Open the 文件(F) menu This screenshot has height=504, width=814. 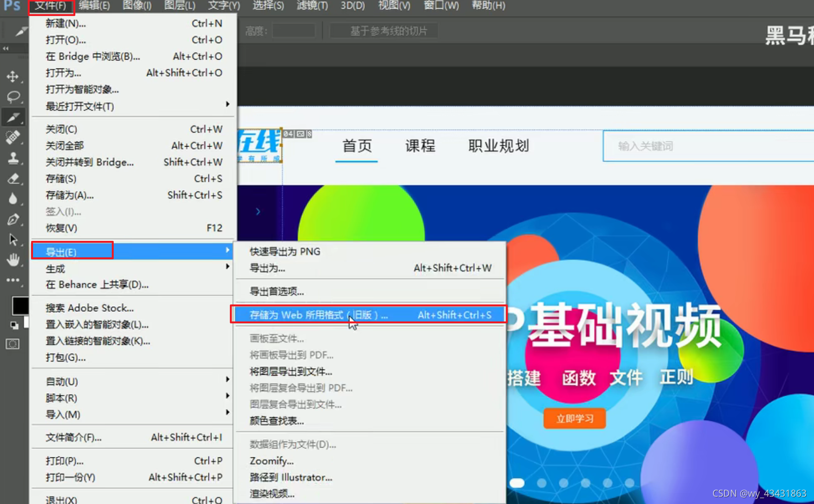tap(51, 6)
